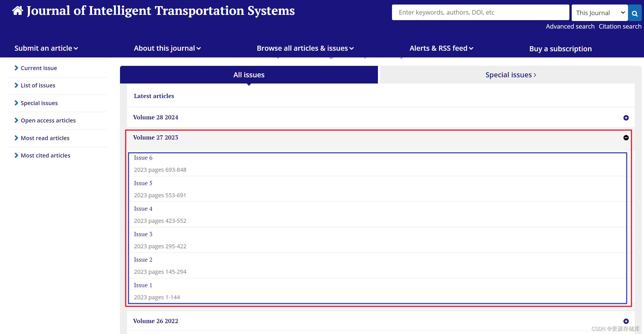The image size is (644, 334).
Task: Open List of issues in sidebar
Action: 38,85
